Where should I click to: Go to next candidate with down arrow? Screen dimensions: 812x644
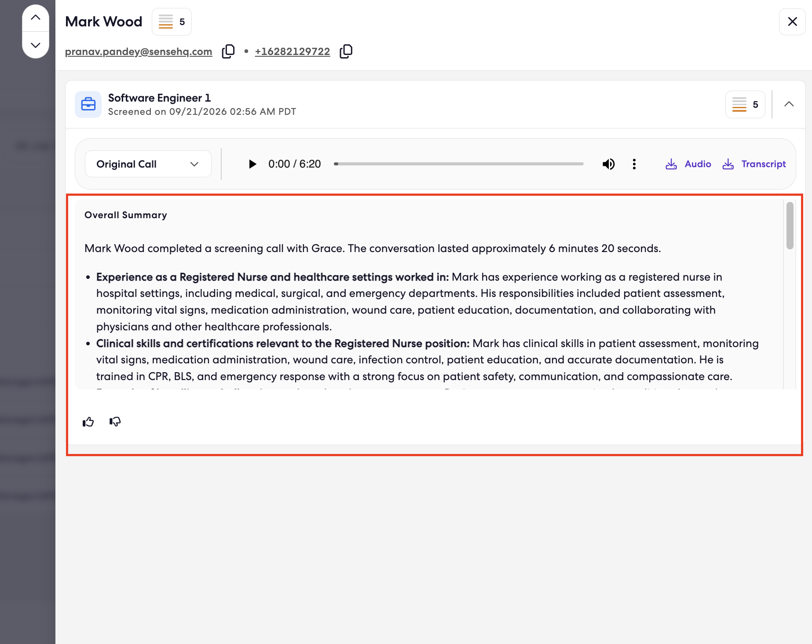[36, 45]
